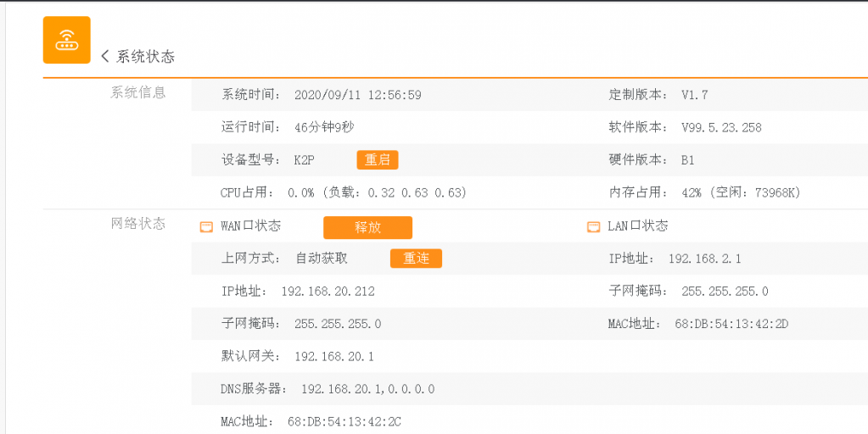Click the 软件版本 value V99.5.23.258
The image size is (868, 434).
tap(721, 127)
